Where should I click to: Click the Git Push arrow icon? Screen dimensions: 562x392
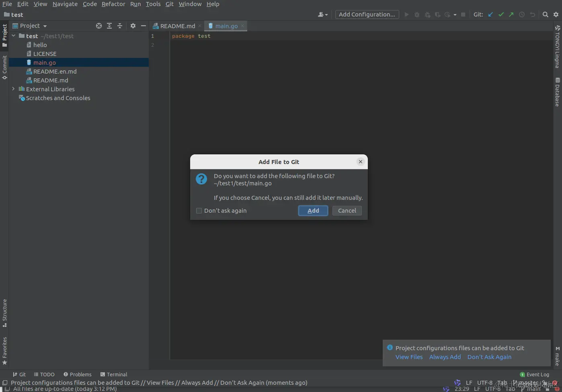click(511, 14)
